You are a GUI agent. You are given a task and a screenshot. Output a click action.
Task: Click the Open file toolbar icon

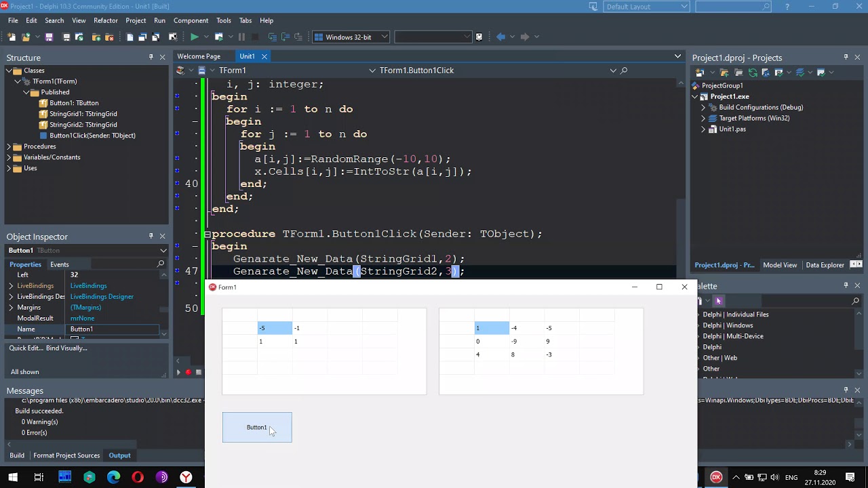pyautogui.click(x=26, y=37)
